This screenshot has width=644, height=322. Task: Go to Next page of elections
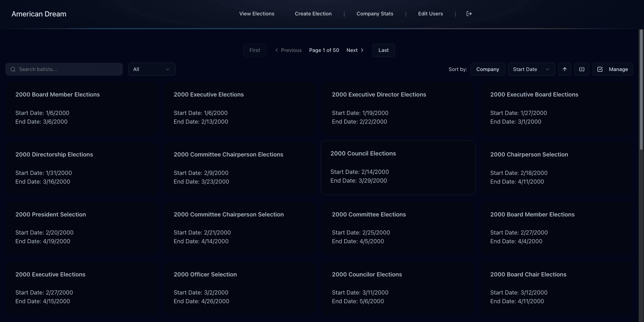(x=355, y=50)
